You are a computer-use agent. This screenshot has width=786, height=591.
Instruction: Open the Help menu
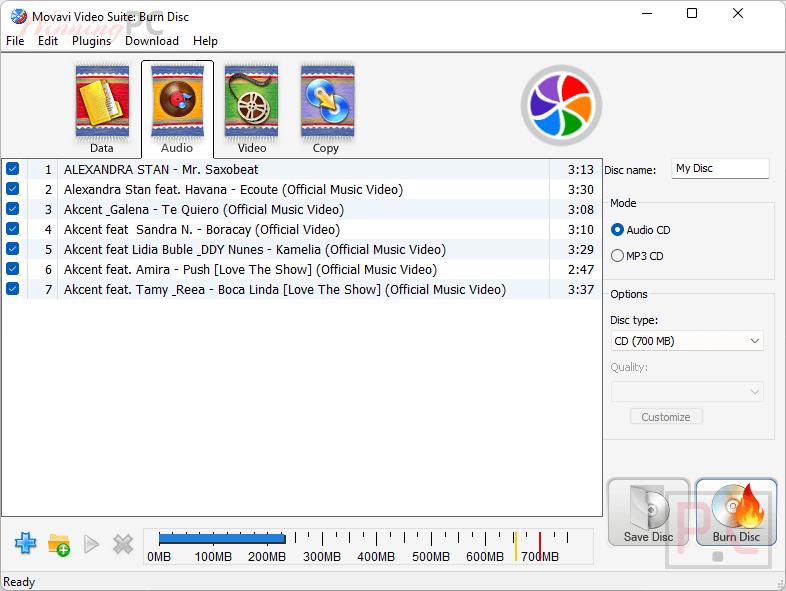pyautogui.click(x=206, y=41)
